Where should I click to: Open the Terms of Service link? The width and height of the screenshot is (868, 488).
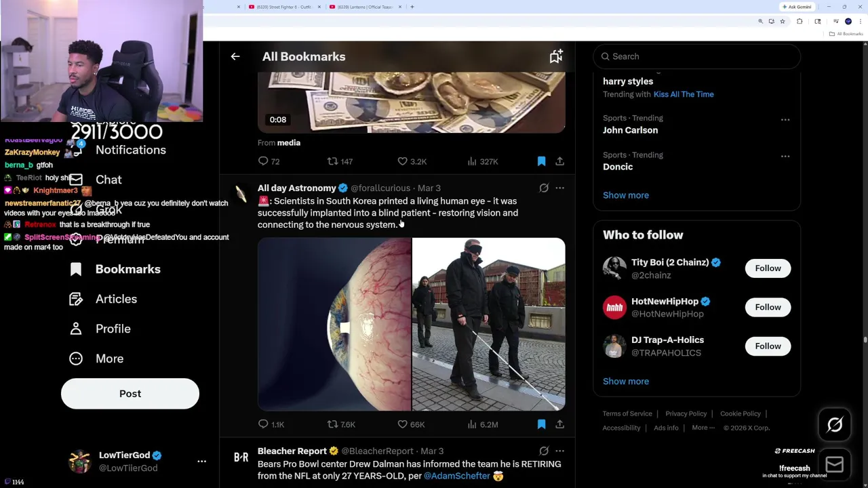click(x=627, y=413)
